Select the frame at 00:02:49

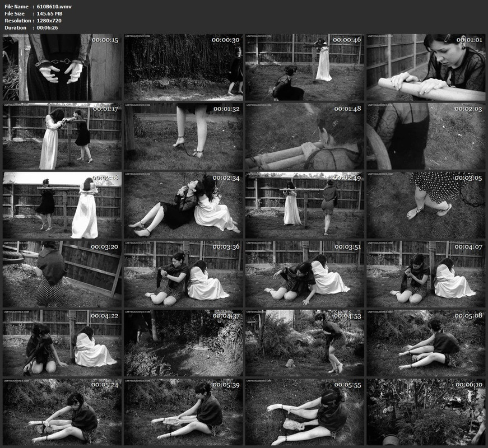(x=305, y=206)
